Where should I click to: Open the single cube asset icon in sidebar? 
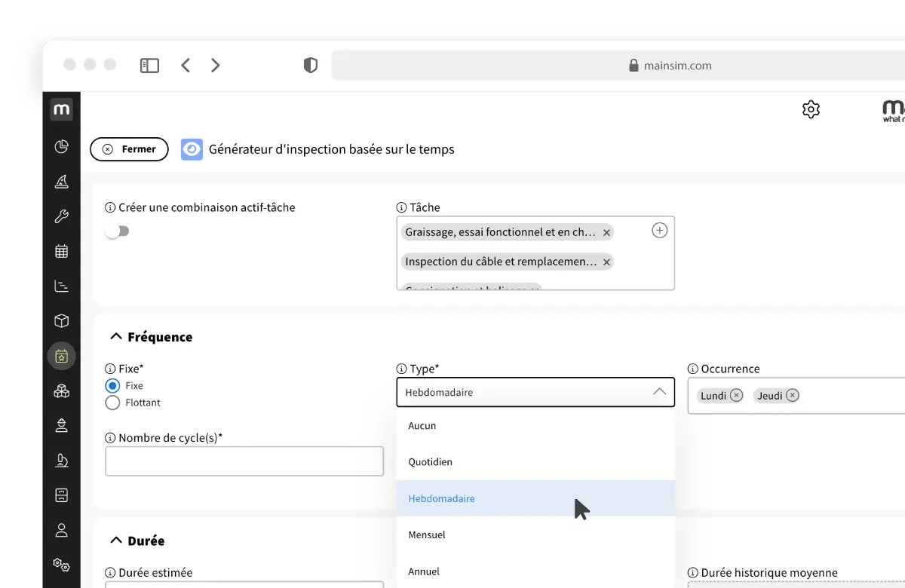tap(62, 321)
